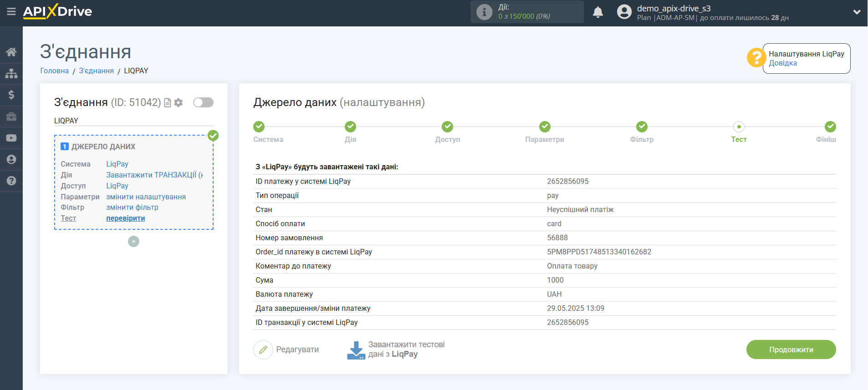
Task: Expand the account dropdown chevron
Action: coord(857,12)
